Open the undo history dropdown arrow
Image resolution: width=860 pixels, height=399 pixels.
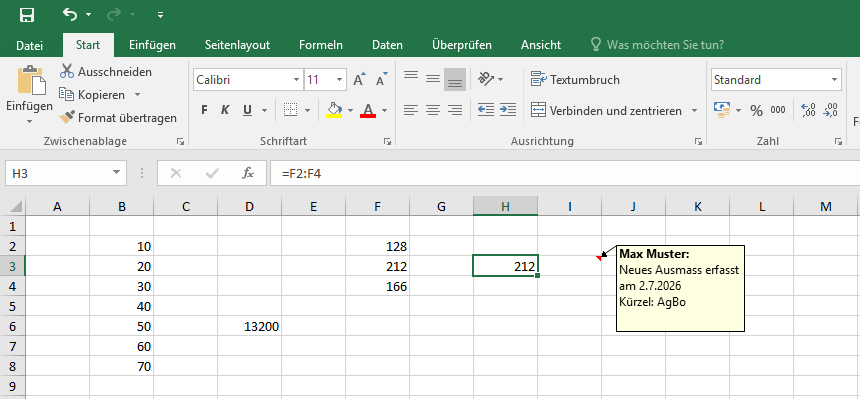click(89, 15)
